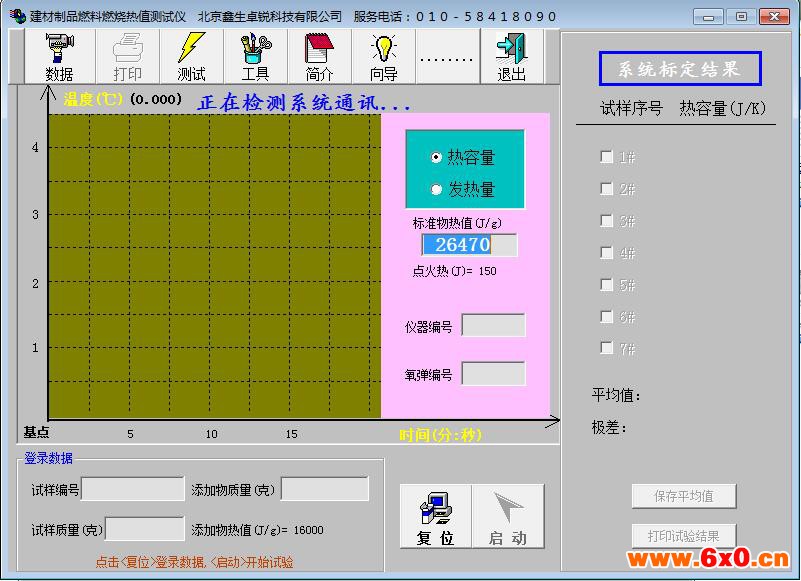Click the 系统标定结果 header box
This screenshot has height=581, width=801.
pos(680,68)
